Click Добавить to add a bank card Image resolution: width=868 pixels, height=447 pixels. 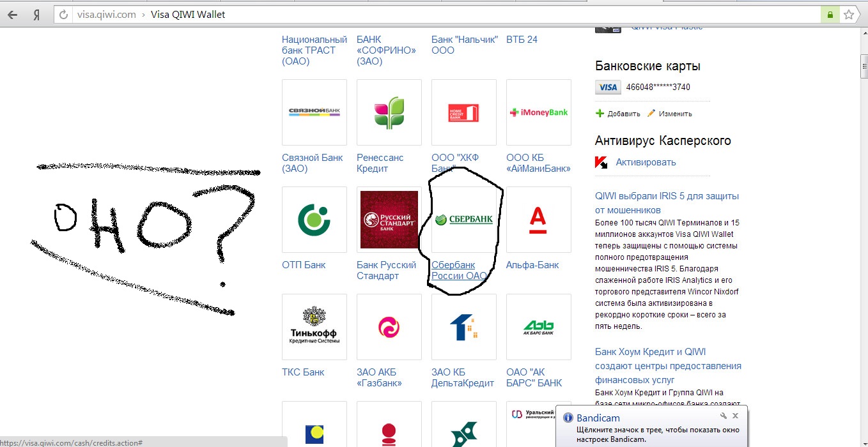[x=624, y=114]
